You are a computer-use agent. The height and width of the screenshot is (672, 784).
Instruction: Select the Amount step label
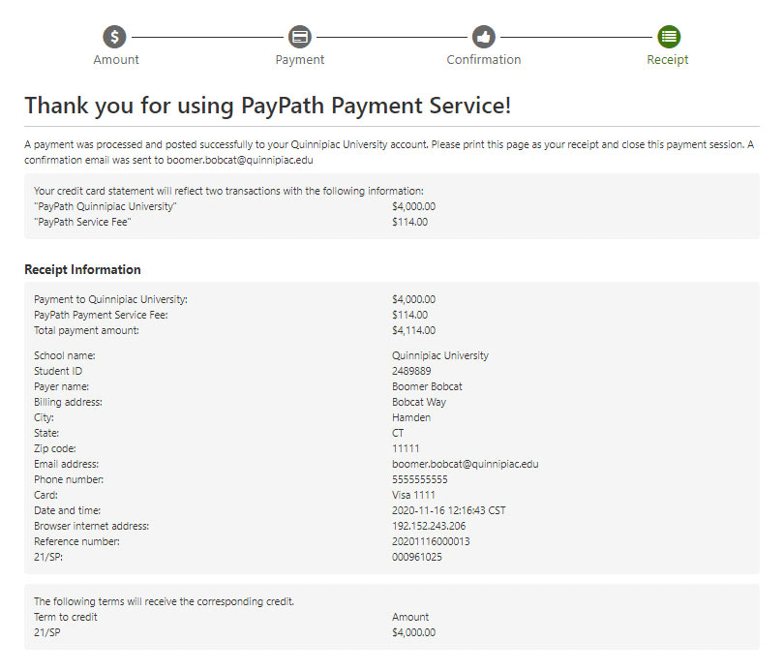116,60
